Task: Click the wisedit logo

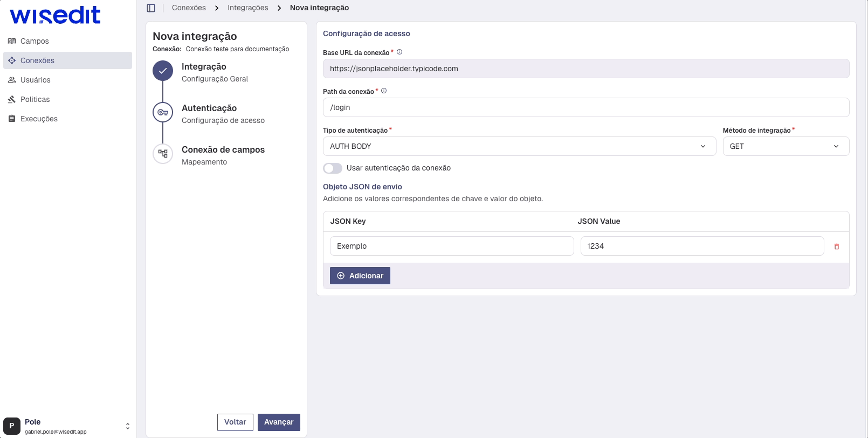Action: point(55,15)
